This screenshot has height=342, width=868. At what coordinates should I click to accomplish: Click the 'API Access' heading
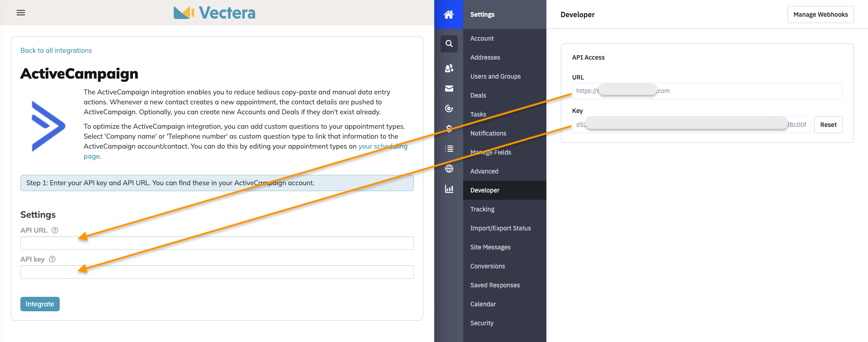point(588,57)
